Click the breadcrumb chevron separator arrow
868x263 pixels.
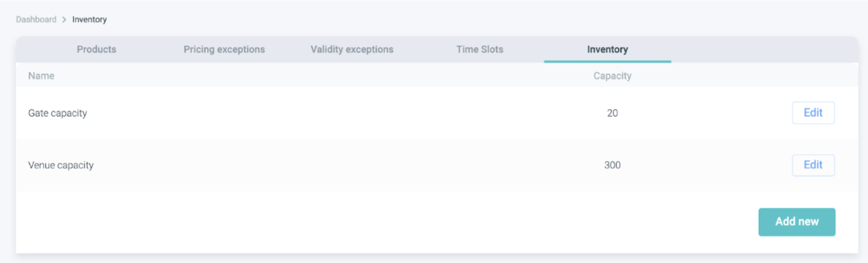pos(64,20)
